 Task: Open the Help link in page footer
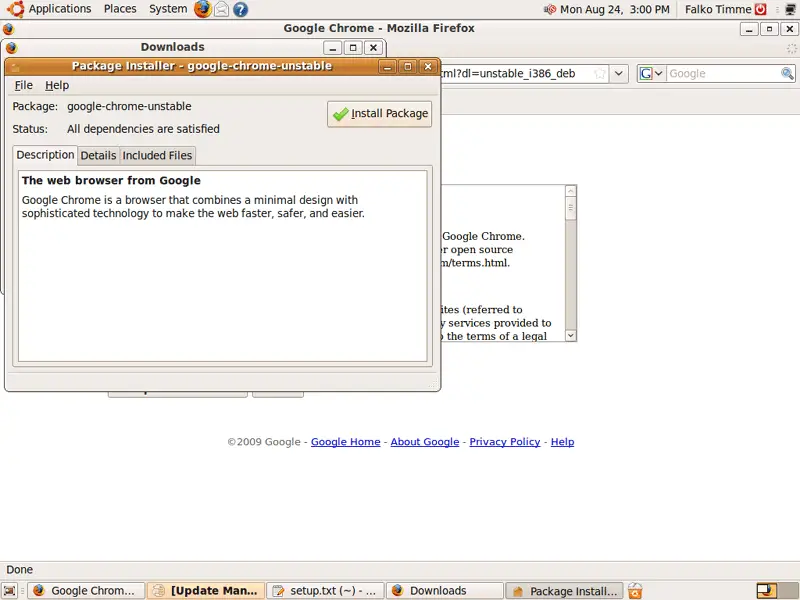[x=562, y=442]
